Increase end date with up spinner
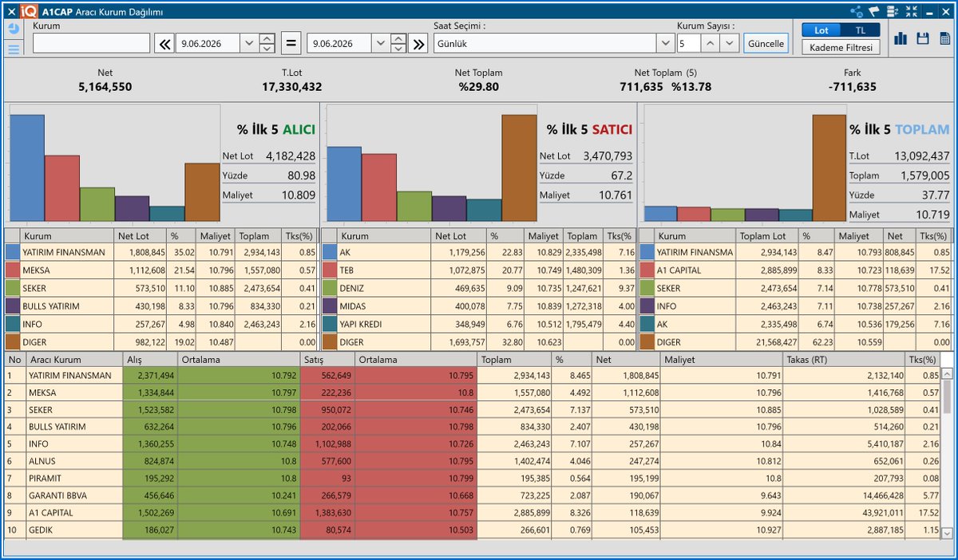 (398, 39)
